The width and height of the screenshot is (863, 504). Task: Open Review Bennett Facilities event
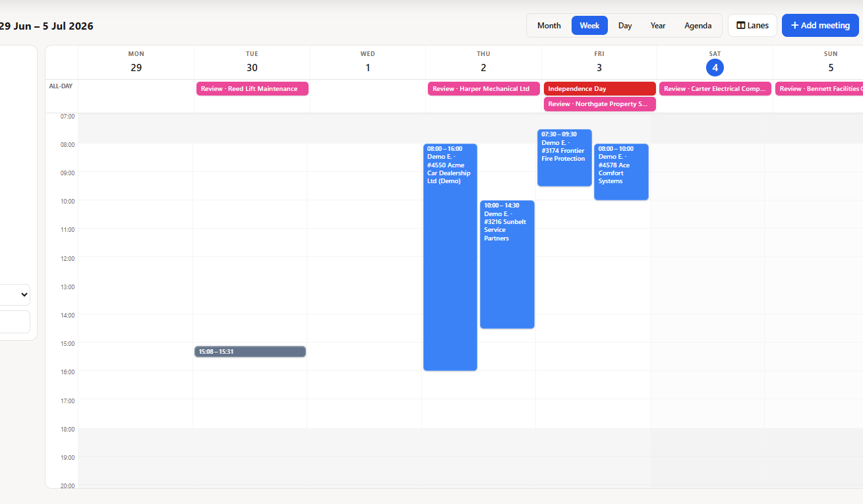click(x=819, y=89)
